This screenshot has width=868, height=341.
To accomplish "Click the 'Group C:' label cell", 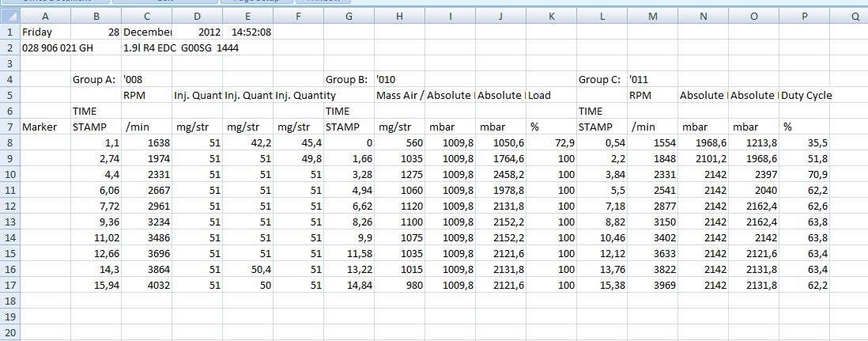I will 601,79.
